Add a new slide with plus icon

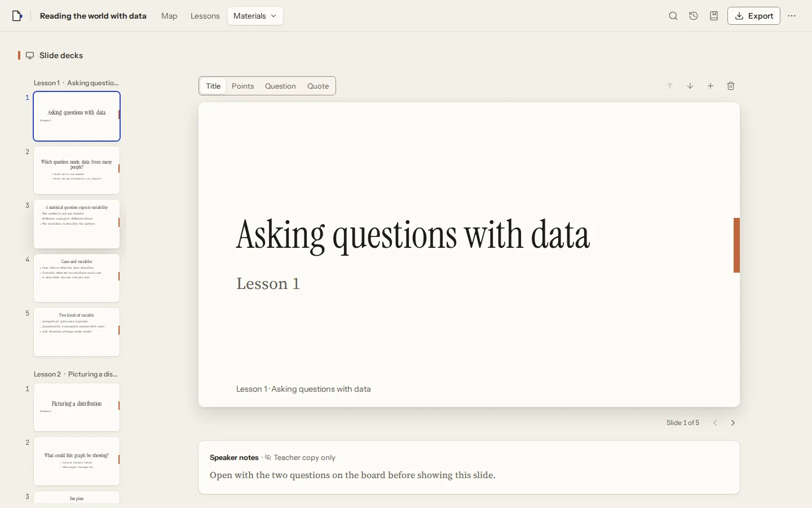coord(710,86)
